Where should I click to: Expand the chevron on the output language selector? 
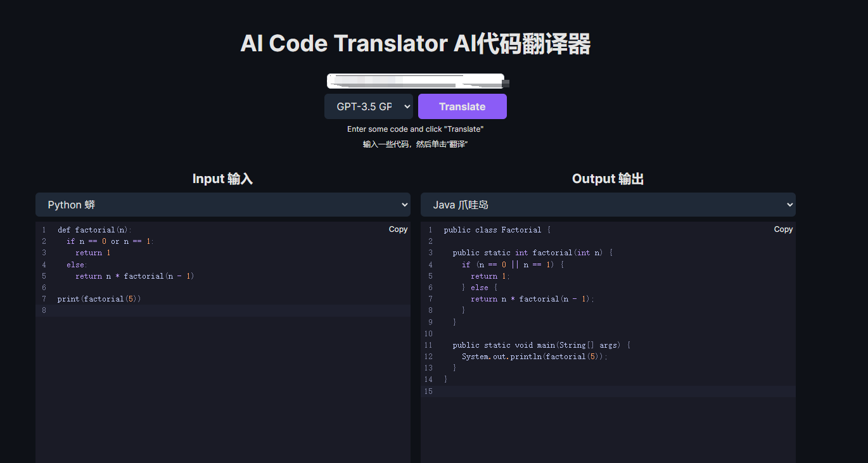pyautogui.click(x=789, y=205)
